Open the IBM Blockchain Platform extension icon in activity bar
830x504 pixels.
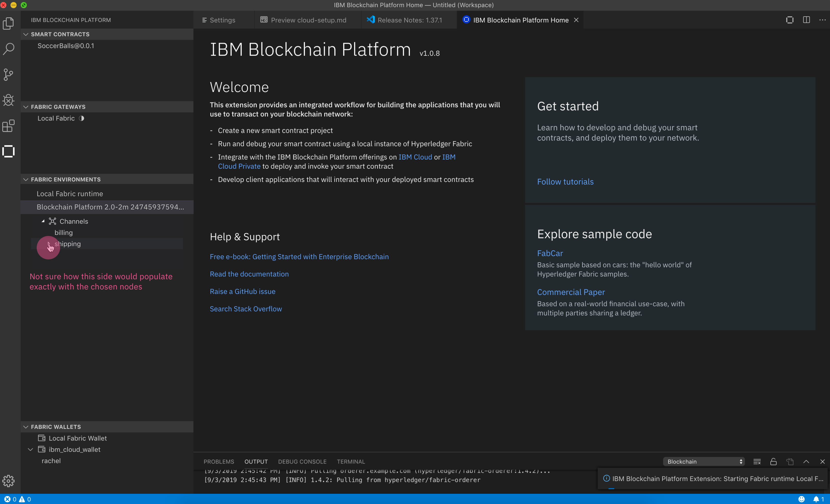pos(8,151)
